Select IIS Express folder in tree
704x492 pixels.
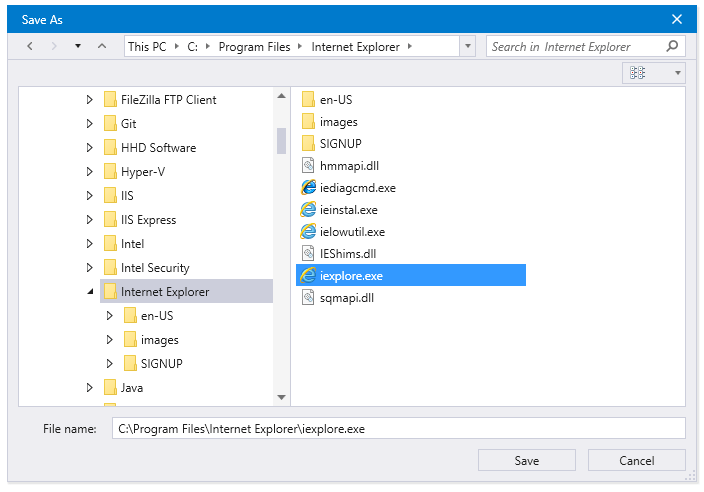[x=140, y=220]
